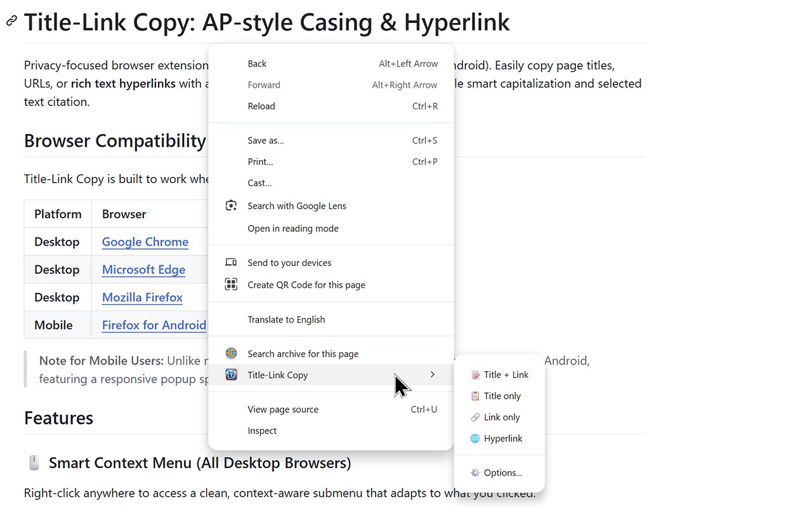This screenshot has height=508, width=812.
Task: Choose Translate to English
Action: [x=331, y=319]
